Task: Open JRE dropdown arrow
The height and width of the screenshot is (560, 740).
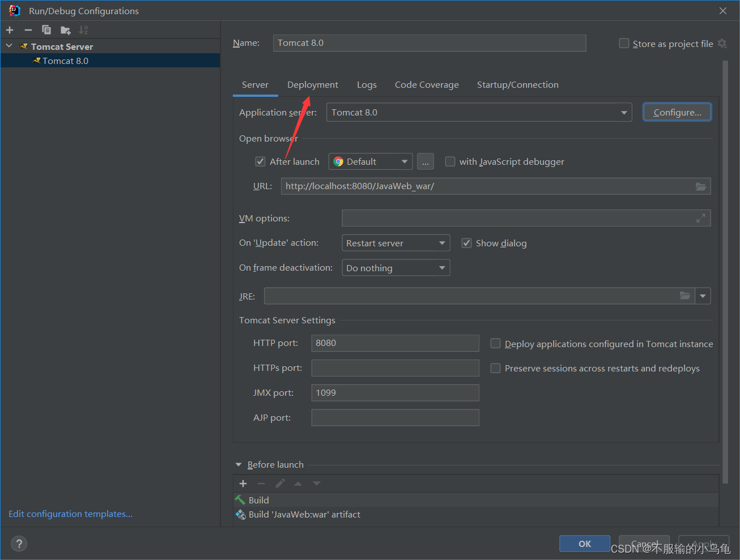Action: (703, 296)
